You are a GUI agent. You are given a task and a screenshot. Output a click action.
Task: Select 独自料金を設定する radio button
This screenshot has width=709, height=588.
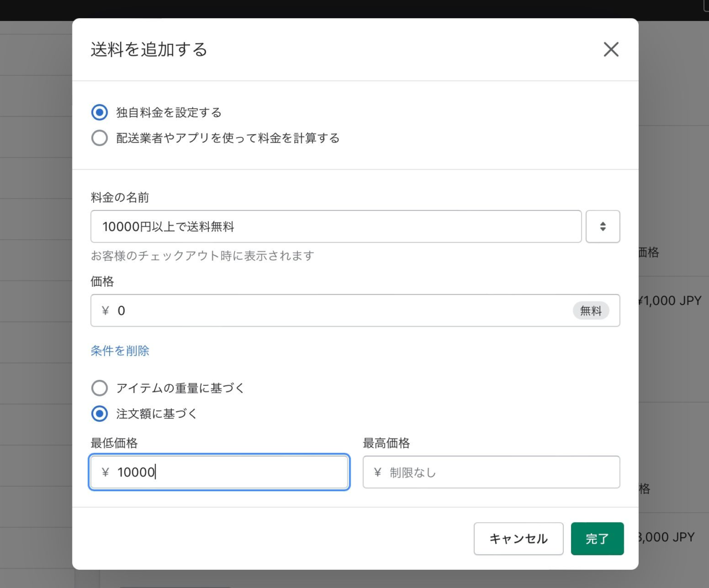(100, 112)
